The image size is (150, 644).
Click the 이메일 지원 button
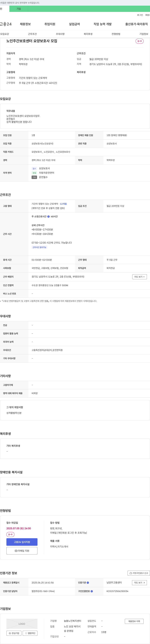tap(22, 551)
